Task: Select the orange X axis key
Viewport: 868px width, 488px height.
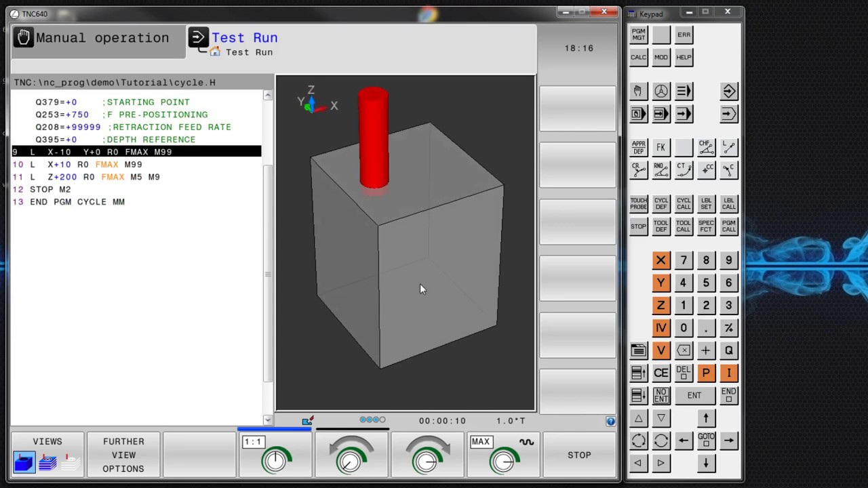Action: [661, 260]
